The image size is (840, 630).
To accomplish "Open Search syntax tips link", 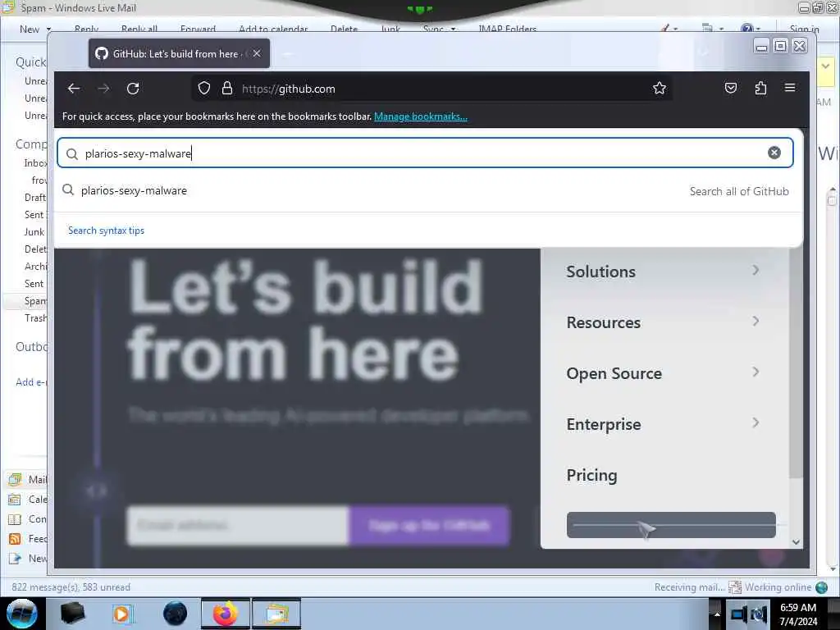I will point(106,231).
